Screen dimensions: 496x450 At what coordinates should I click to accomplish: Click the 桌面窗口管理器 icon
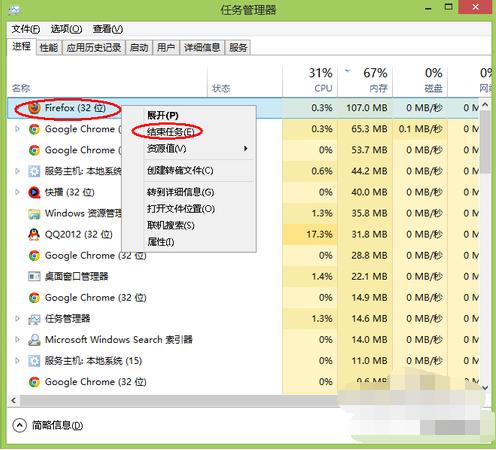[x=34, y=276]
